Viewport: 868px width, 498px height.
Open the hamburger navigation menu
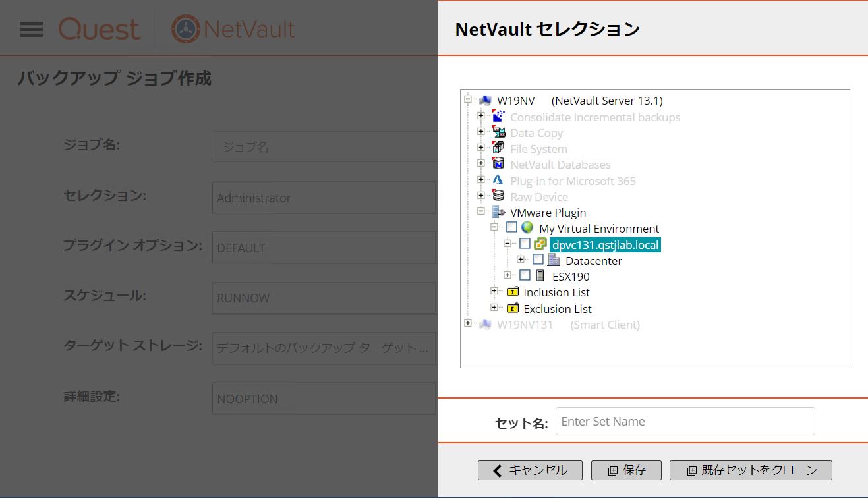pos(32,30)
